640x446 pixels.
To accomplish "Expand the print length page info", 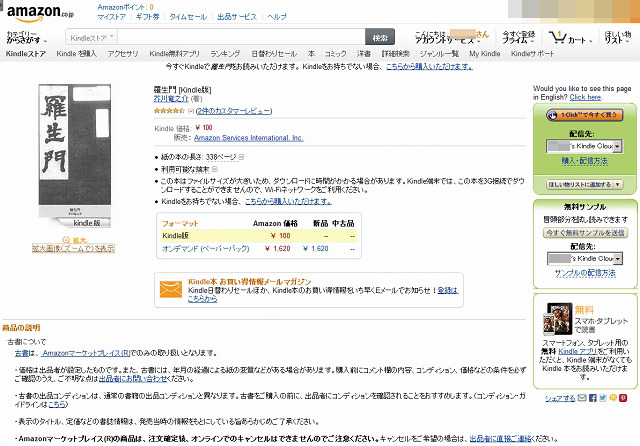I will click(241, 157).
